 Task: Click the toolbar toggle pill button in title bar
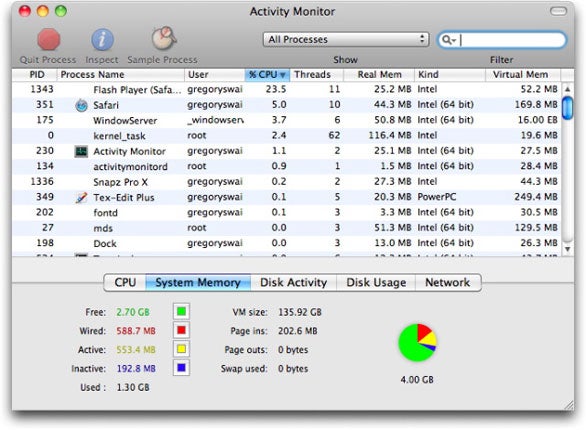tap(558, 11)
